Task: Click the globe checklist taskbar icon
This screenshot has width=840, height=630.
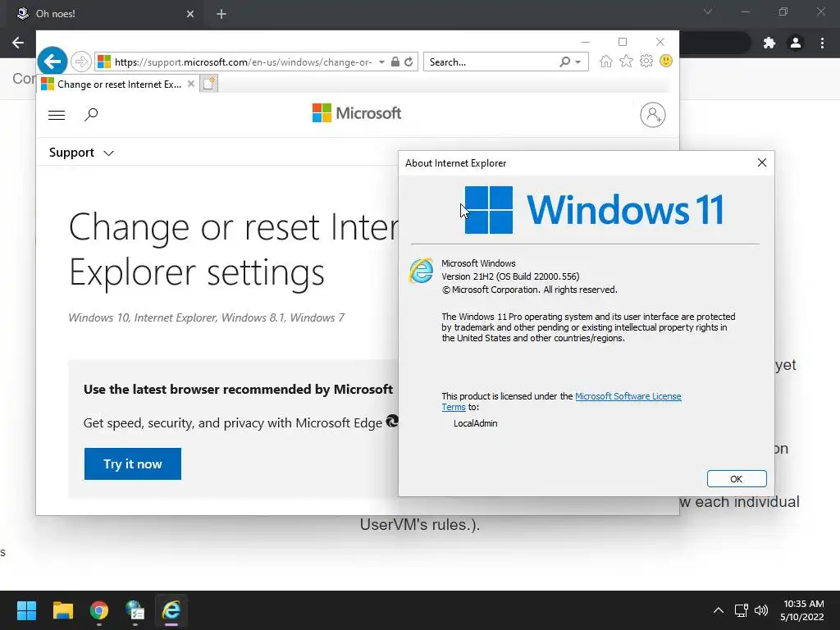Action: pyautogui.click(x=135, y=610)
